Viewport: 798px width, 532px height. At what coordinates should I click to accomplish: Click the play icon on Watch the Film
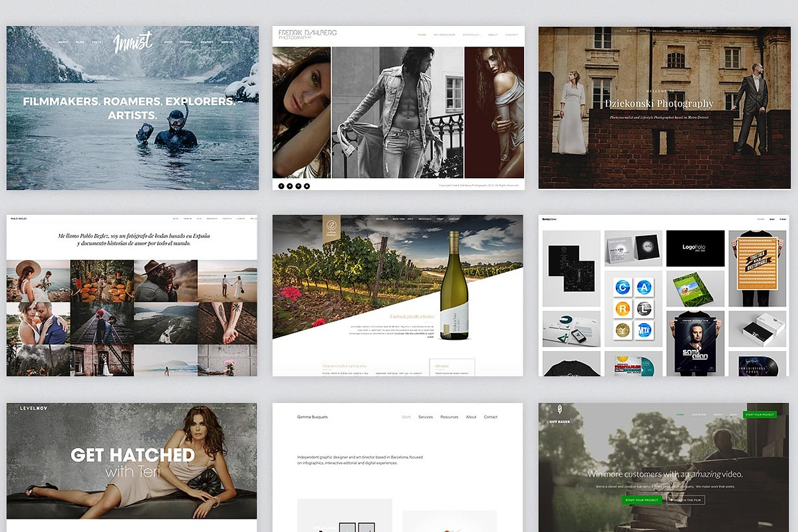[672, 499]
